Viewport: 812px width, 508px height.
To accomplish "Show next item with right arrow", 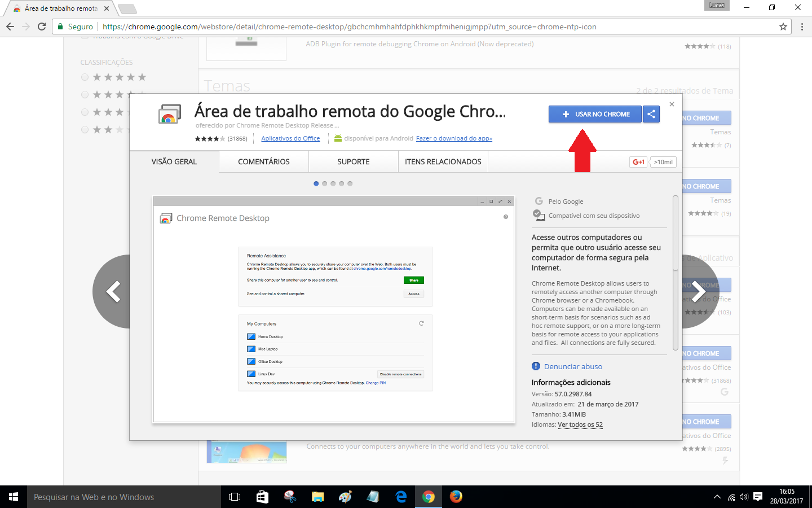I will click(x=700, y=291).
